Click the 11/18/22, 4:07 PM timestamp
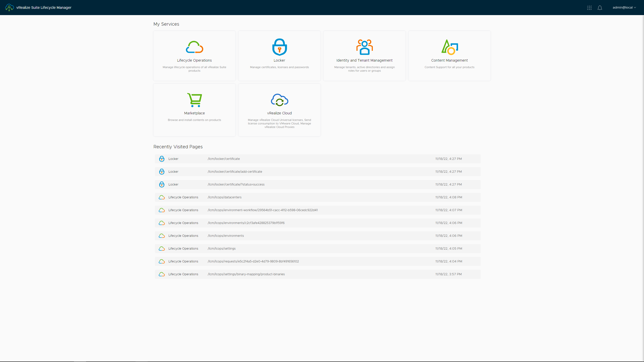 [449, 210]
